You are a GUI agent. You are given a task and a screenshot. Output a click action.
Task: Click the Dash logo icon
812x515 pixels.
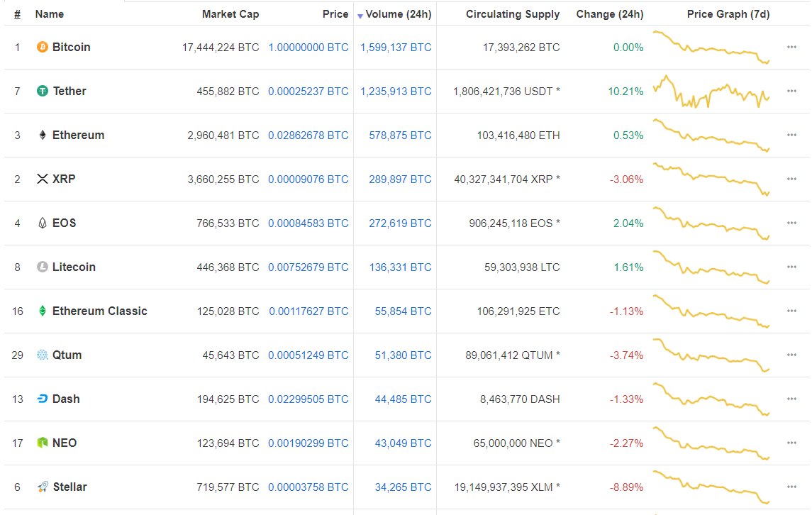click(x=43, y=399)
